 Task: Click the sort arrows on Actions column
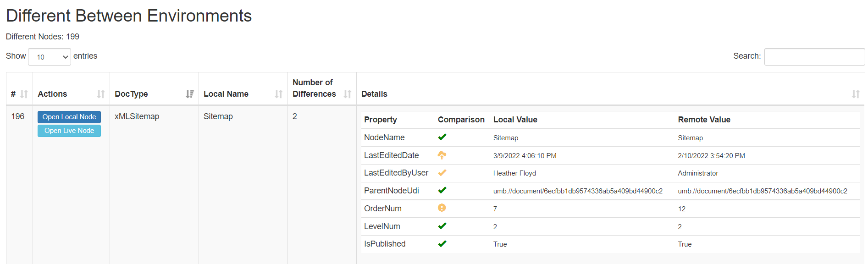coord(101,94)
